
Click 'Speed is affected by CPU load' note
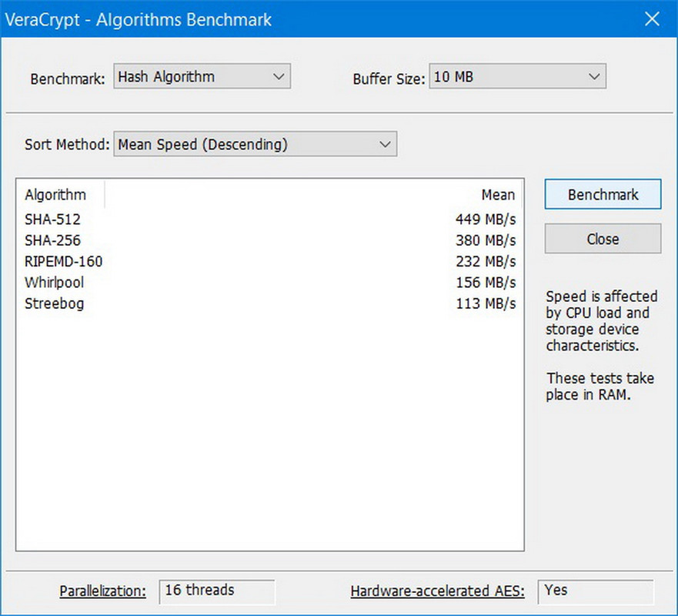coord(602,321)
